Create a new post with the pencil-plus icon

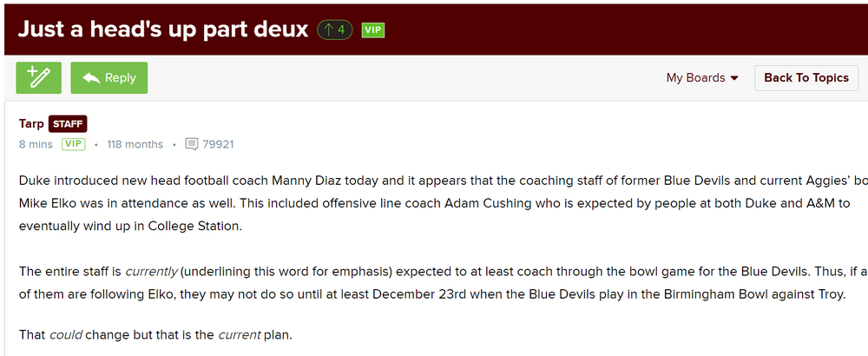pos(38,77)
